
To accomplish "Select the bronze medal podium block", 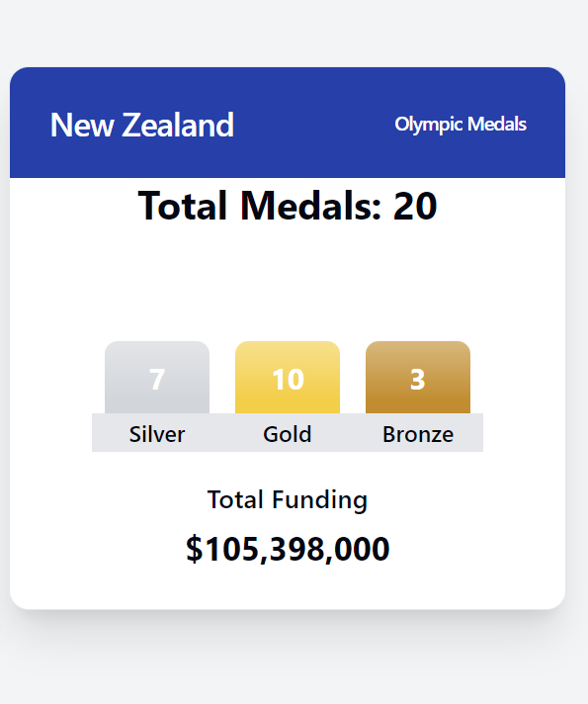I will pyautogui.click(x=418, y=377).
